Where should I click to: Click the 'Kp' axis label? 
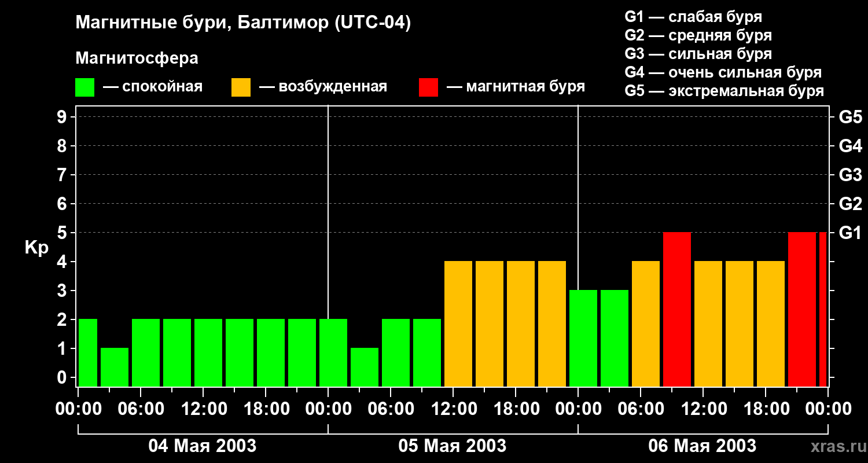[36, 248]
